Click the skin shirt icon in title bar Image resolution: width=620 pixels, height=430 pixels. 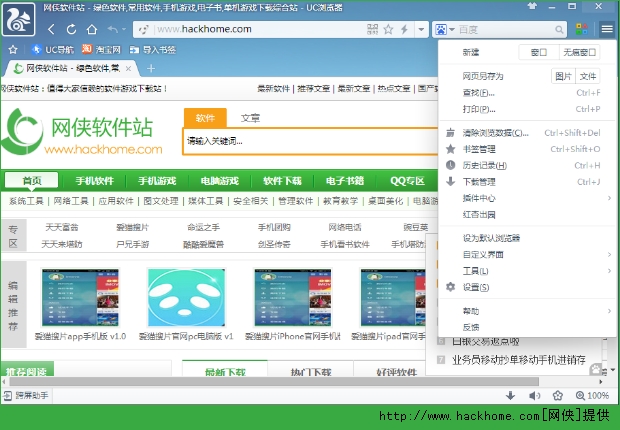click(x=532, y=6)
